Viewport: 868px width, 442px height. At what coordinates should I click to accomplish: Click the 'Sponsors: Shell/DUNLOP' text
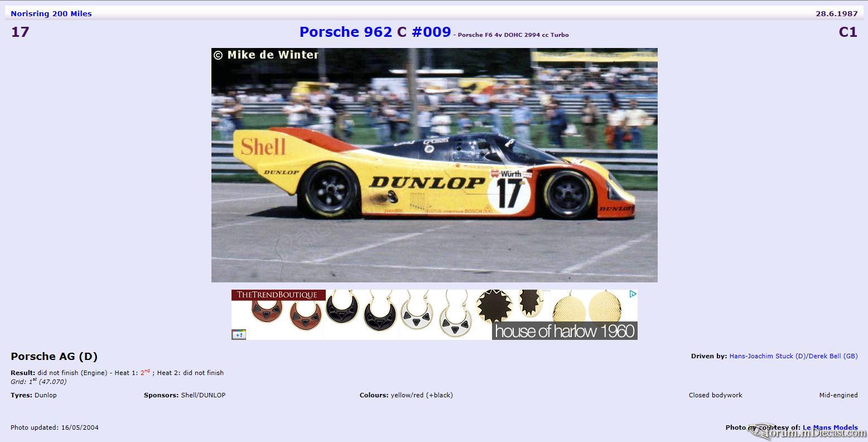tap(185, 395)
